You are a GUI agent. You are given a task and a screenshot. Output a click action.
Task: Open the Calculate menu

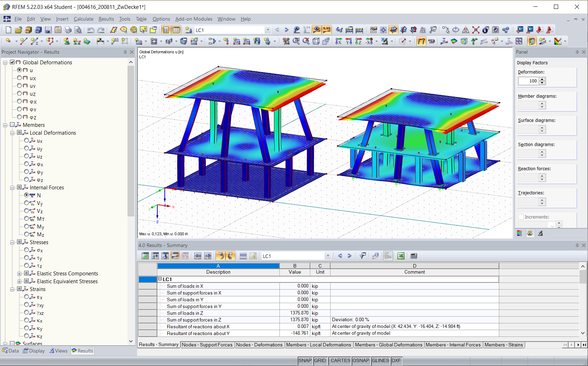(83, 19)
